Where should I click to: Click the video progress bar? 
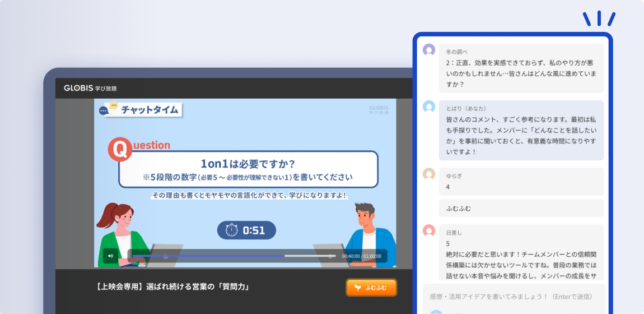pos(234,256)
